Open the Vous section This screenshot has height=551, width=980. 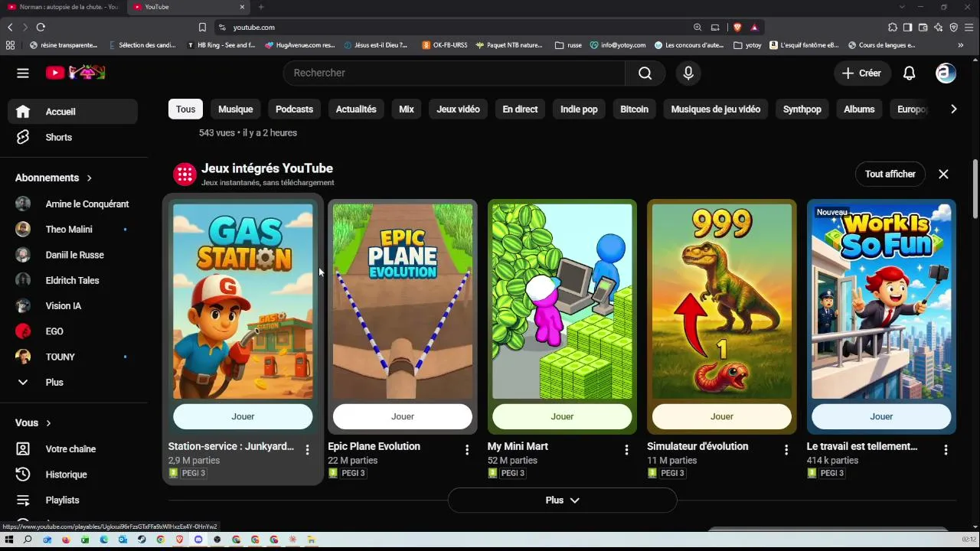pyautogui.click(x=33, y=423)
